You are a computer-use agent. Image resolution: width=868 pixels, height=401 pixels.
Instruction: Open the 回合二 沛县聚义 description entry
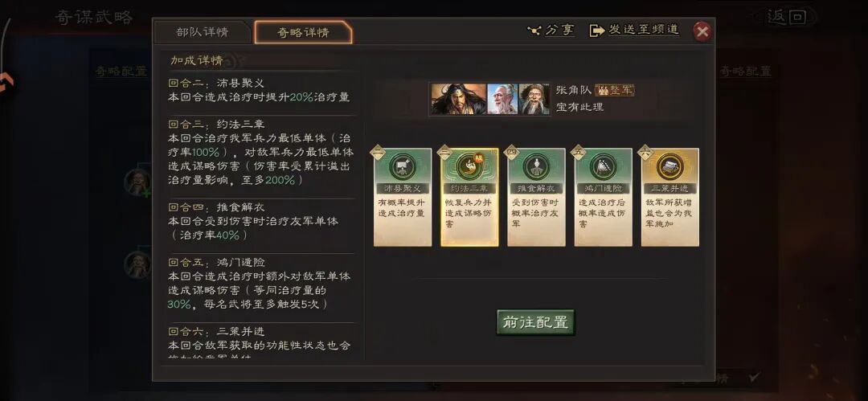[260, 90]
